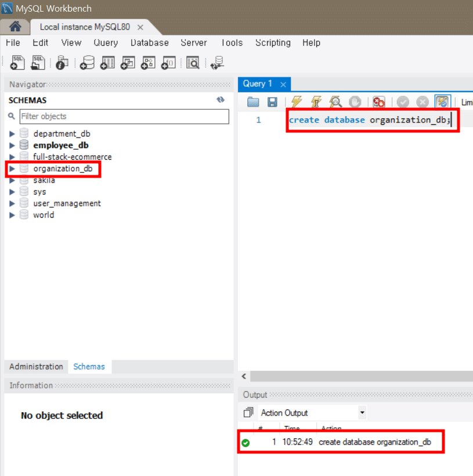Viewport: 473px width, 476px height.
Task: Expand the department_db schema
Action: pos(12,134)
